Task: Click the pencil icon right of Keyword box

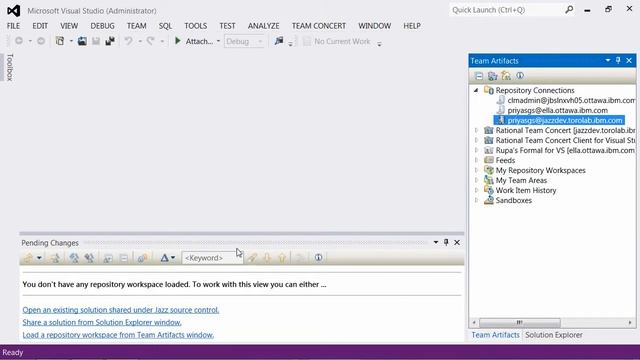Action: 253,258
